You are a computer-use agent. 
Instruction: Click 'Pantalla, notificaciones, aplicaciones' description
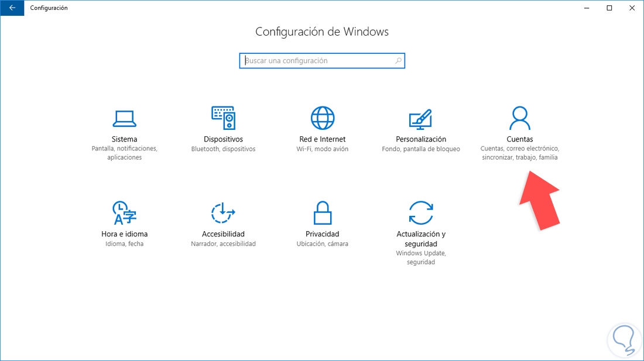pos(125,153)
